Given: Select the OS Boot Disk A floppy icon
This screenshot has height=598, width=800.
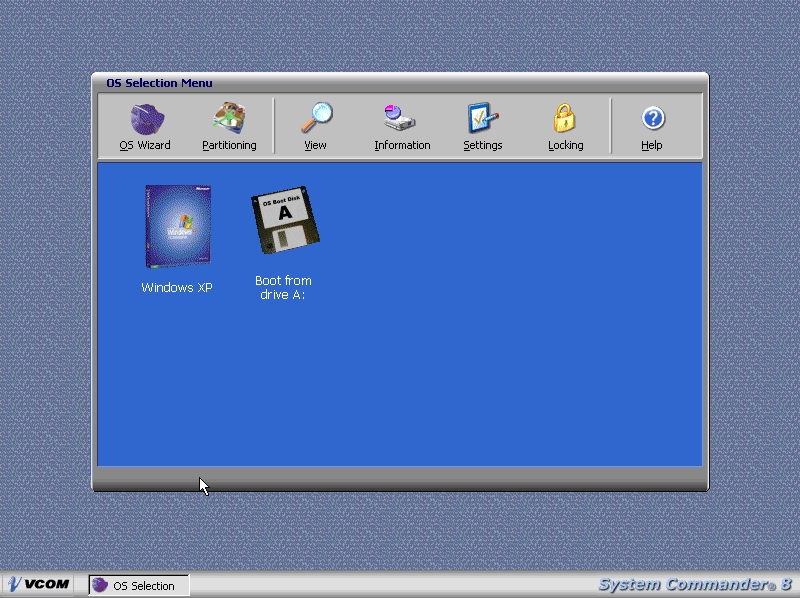Looking at the screenshot, I should coord(285,220).
